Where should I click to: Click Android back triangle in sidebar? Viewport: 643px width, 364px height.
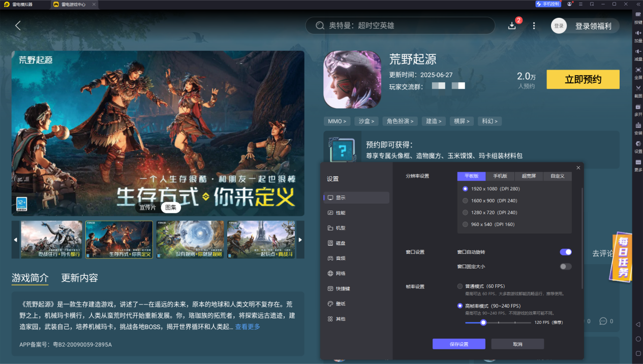tap(638, 324)
